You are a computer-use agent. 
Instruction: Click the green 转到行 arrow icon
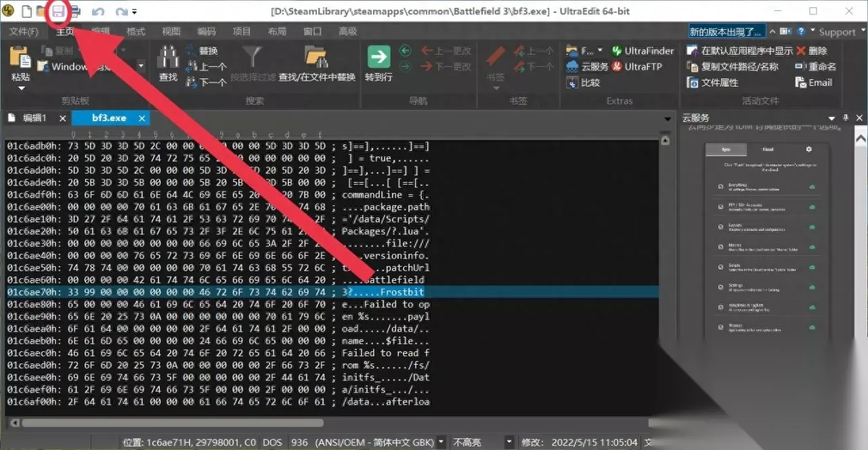tap(378, 57)
